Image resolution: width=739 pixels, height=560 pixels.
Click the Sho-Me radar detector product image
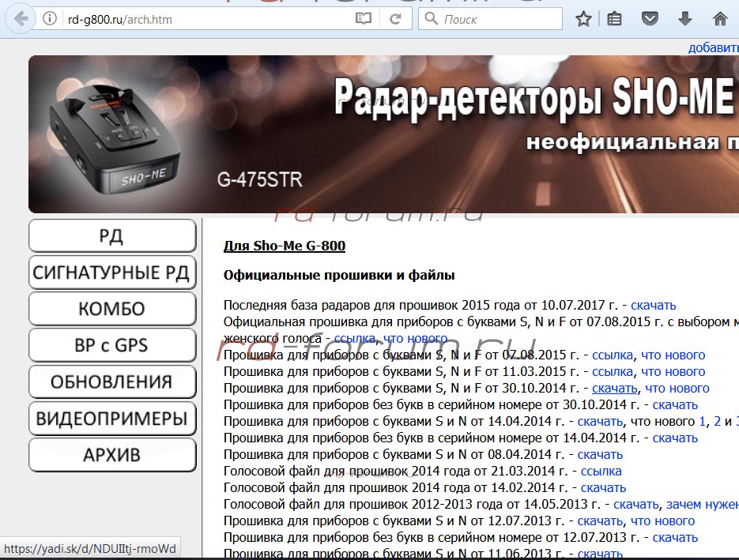[114, 140]
